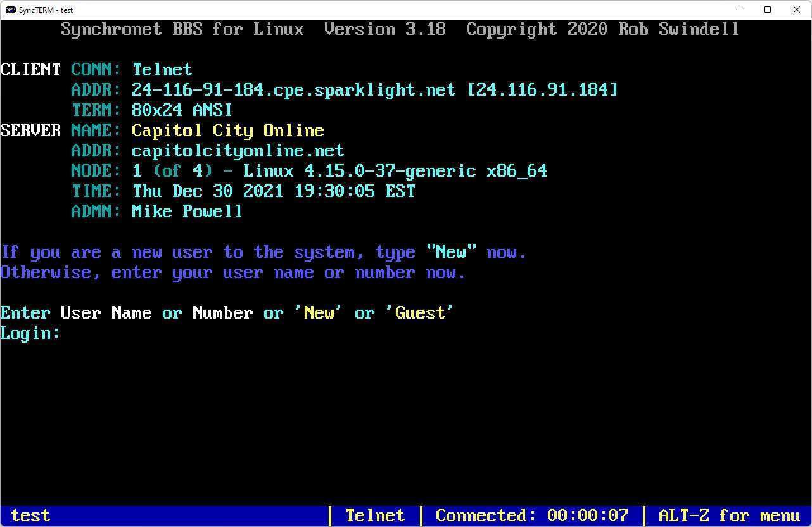Click the Connected timer in status bar
Image resolution: width=812 pixels, height=527 pixels.
(x=532, y=516)
